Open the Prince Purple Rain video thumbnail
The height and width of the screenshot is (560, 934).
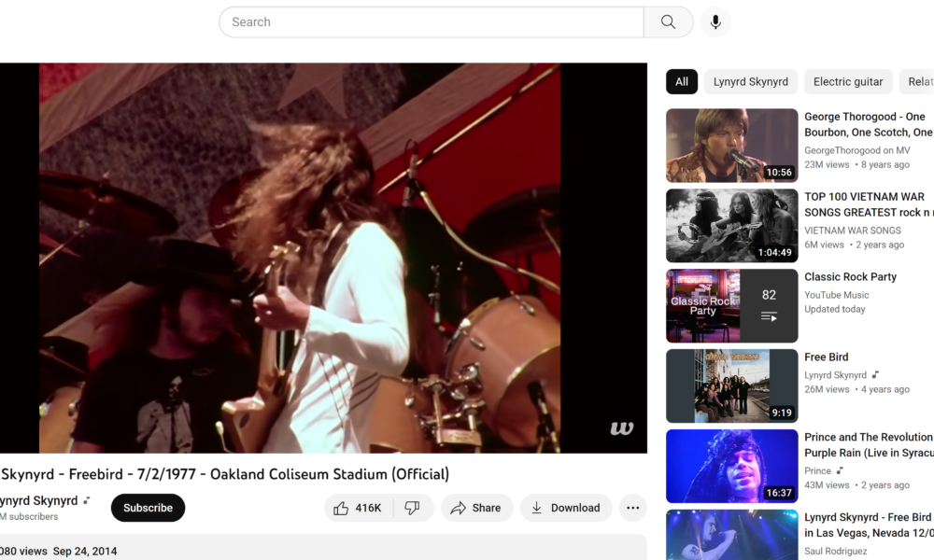coord(731,466)
